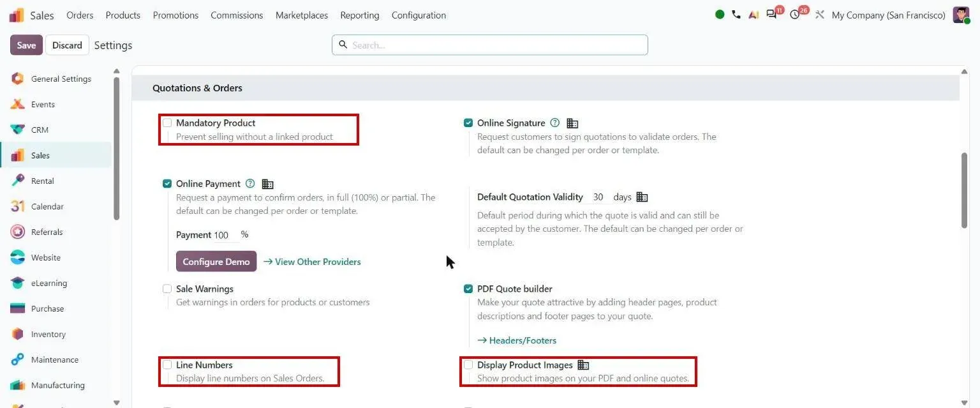Select the General Settings sidebar icon
Viewport: 980px width, 408px height.
coord(18,79)
